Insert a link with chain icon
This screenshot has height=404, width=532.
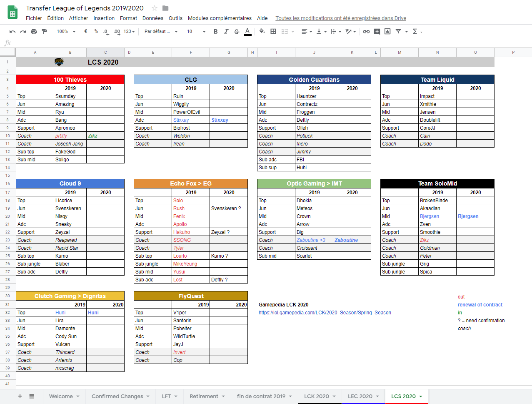[366, 32]
